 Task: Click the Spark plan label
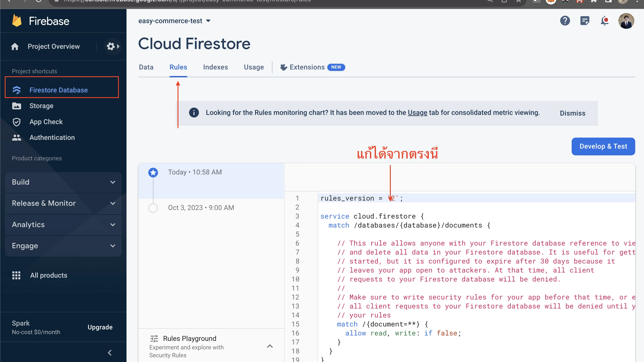[x=21, y=323]
